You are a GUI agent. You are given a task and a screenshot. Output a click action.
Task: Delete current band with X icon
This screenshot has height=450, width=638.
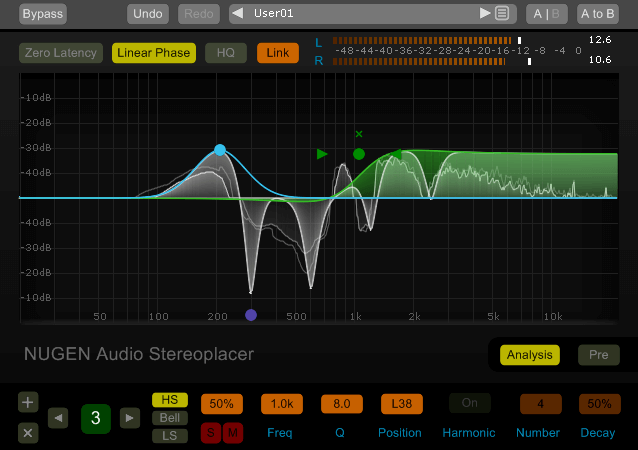point(28,433)
